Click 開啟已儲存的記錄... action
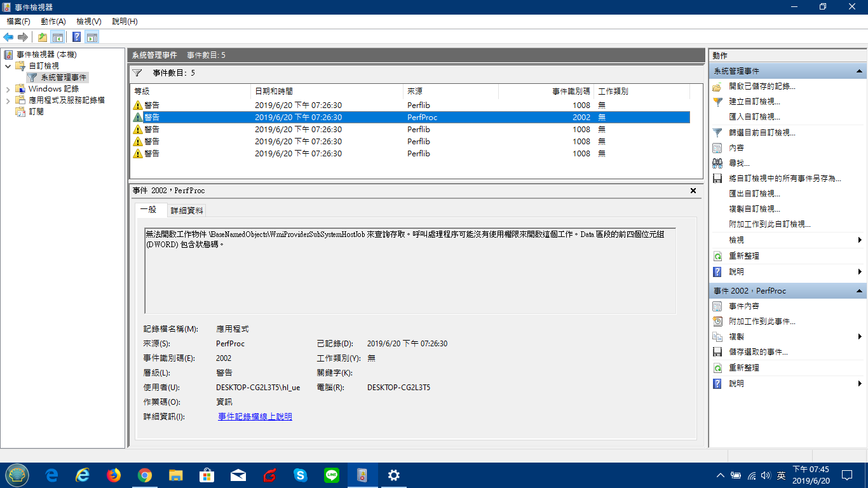Screen dimensions: 868x488 (762, 86)
